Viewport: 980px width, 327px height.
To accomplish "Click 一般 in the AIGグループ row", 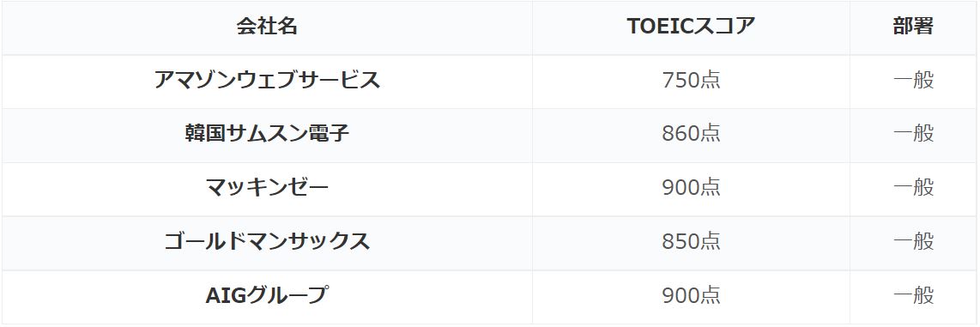I will coord(913,296).
